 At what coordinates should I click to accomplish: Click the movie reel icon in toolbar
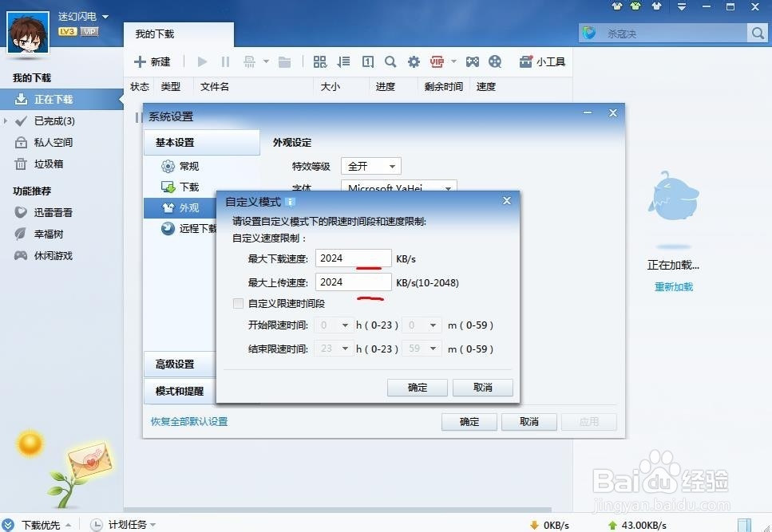[494, 61]
